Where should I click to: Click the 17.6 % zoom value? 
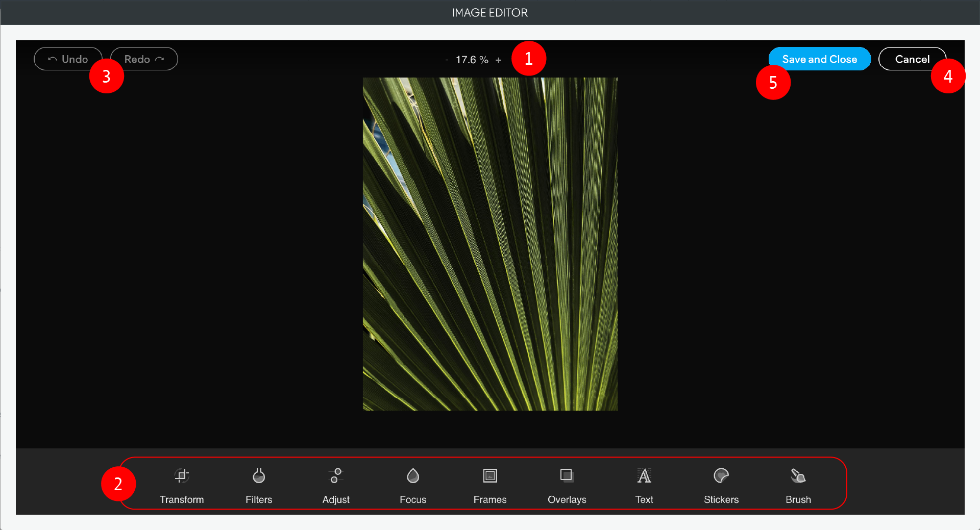472,60
